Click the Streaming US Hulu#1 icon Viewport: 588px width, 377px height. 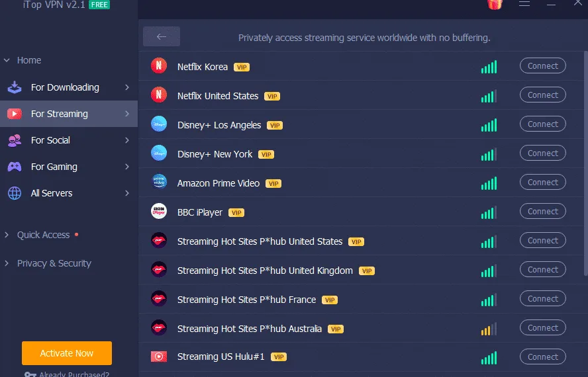[159, 356]
